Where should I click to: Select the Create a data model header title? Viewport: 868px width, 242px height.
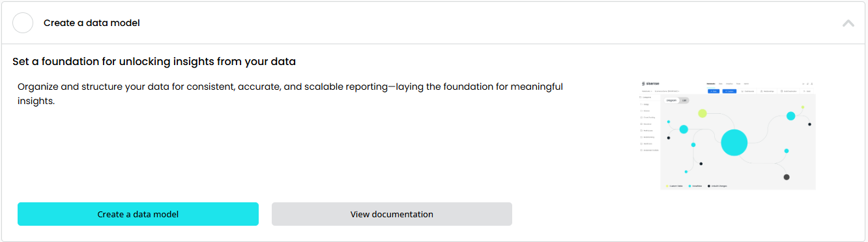coord(92,23)
